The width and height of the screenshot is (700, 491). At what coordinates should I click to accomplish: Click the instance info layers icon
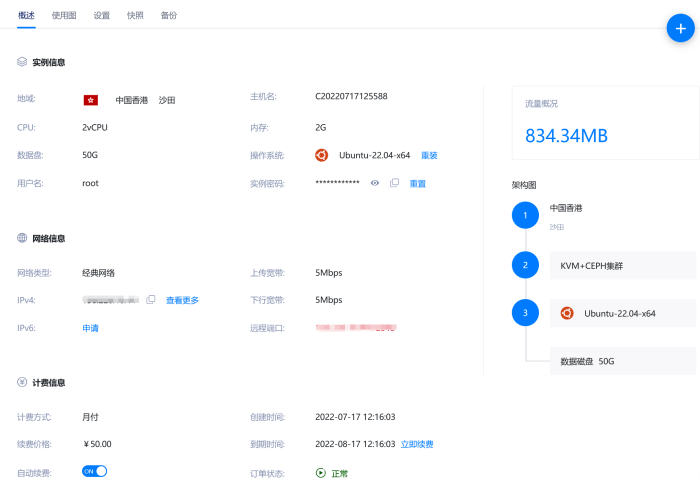click(22, 62)
